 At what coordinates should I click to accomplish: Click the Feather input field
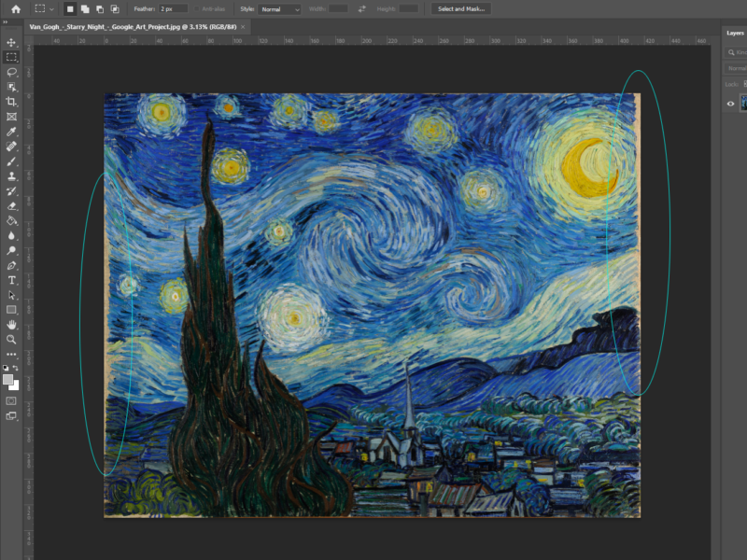pos(173,9)
